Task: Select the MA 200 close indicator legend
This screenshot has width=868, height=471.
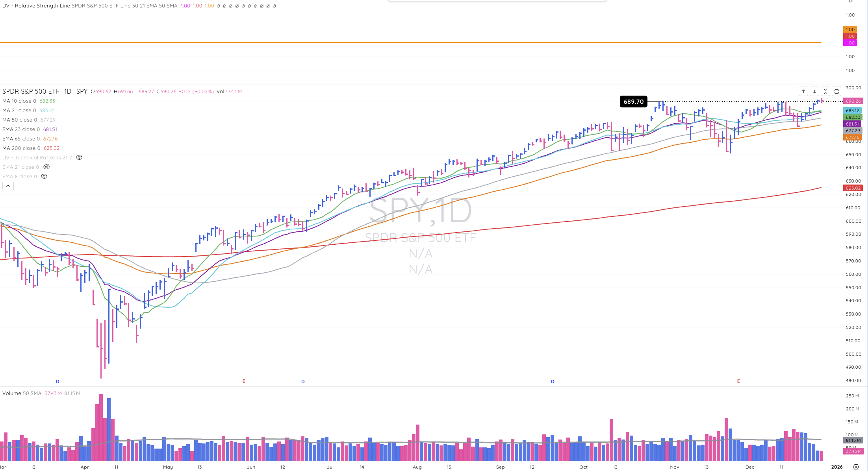Action: coord(21,148)
